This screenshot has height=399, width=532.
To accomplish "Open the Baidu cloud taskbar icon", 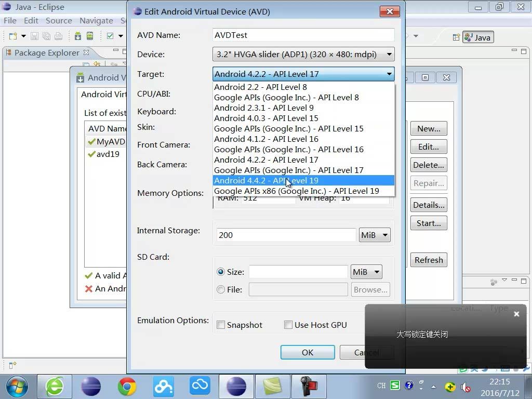I will click(164, 387).
